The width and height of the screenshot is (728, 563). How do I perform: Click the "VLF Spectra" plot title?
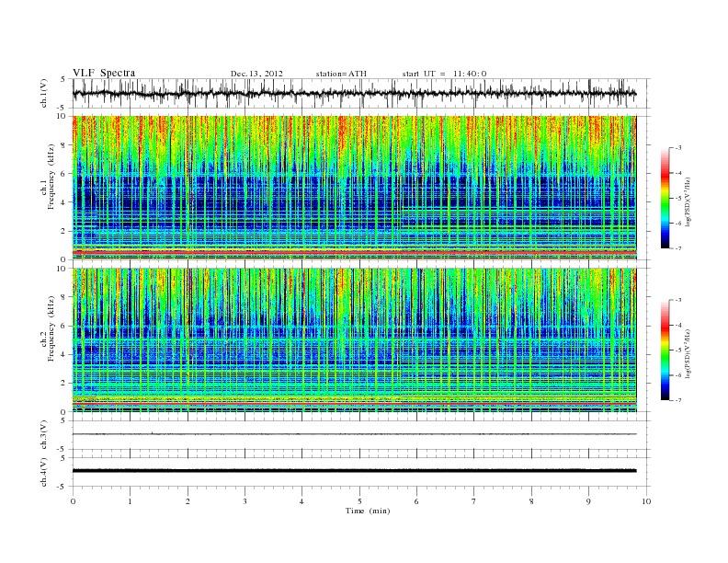click(104, 73)
